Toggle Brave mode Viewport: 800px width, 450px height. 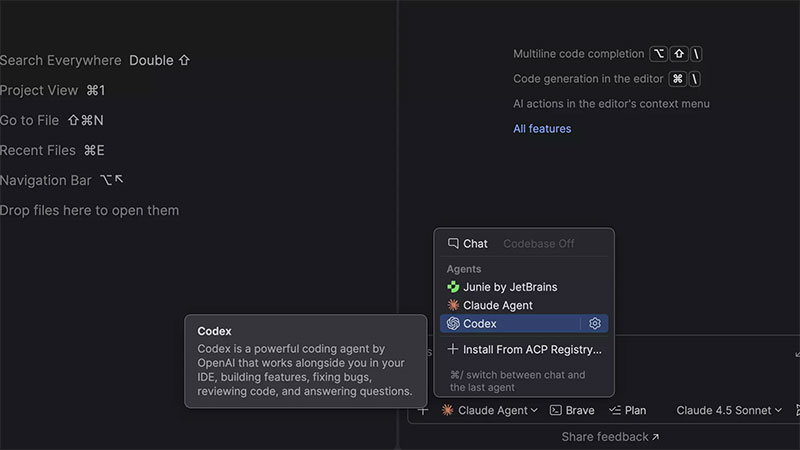pos(571,410)
